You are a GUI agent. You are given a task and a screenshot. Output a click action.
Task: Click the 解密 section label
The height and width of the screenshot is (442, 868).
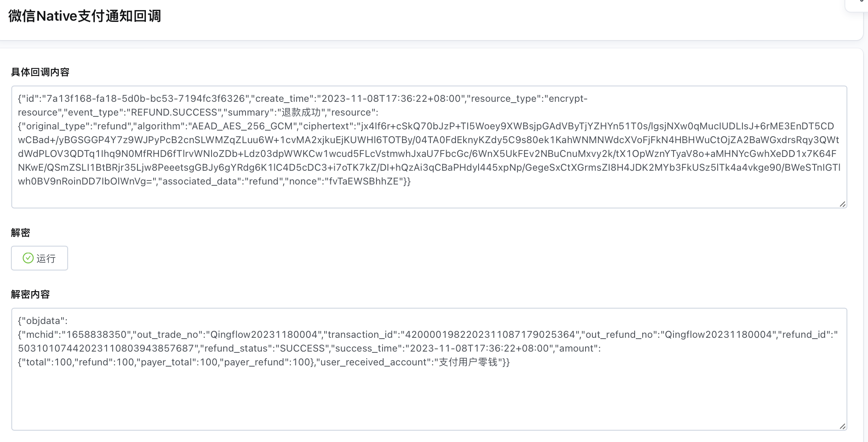coord(21,233)
